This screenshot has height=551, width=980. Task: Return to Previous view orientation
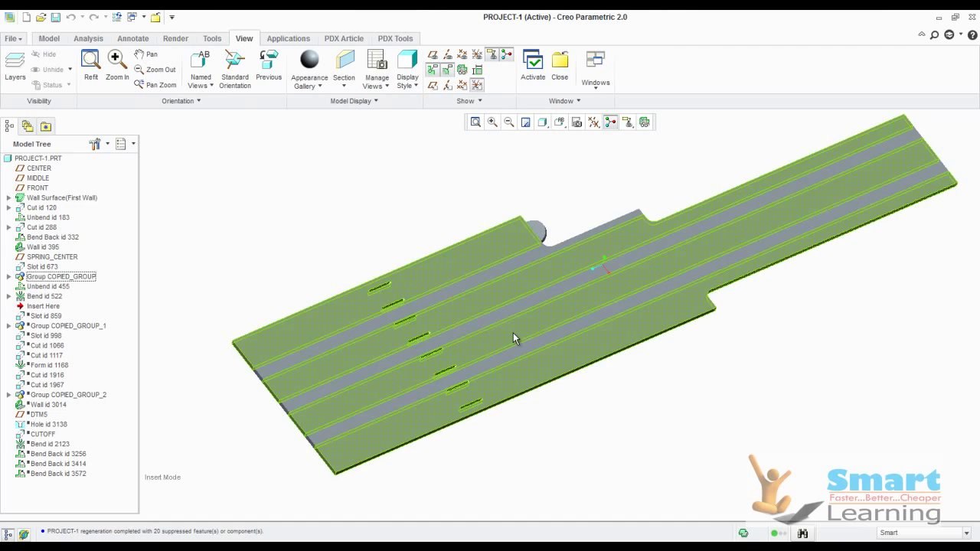269,66
